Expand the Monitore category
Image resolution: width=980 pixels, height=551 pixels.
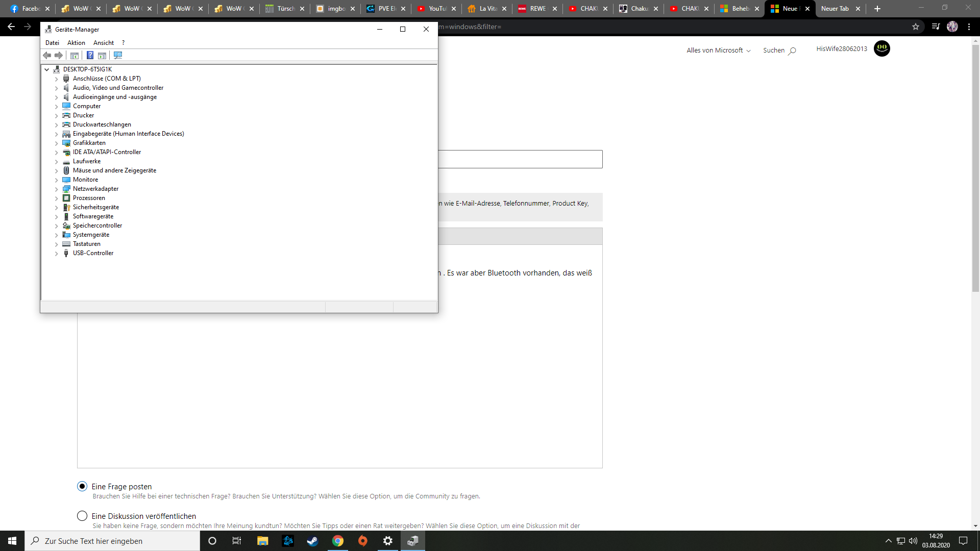(x=57, y=180)
